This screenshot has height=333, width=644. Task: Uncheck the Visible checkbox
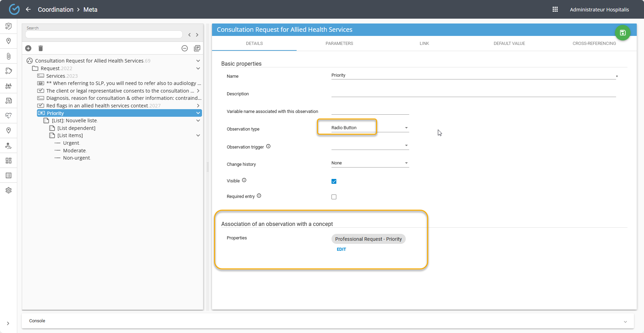(x=334, y=181)
